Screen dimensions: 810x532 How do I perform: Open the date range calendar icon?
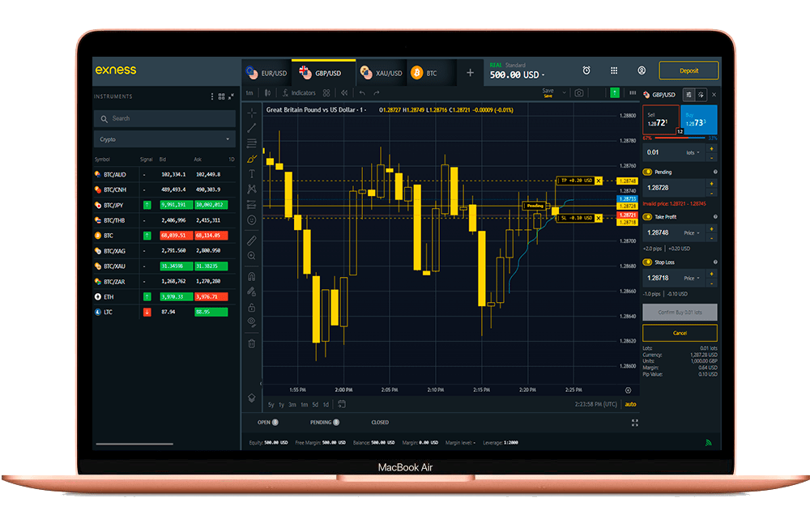click(342, 404)
